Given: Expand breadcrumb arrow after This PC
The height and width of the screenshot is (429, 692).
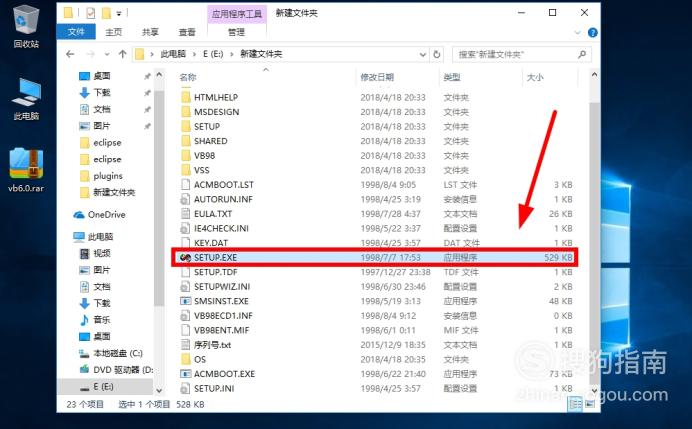Looking at the screenshot, I should 194,54.
